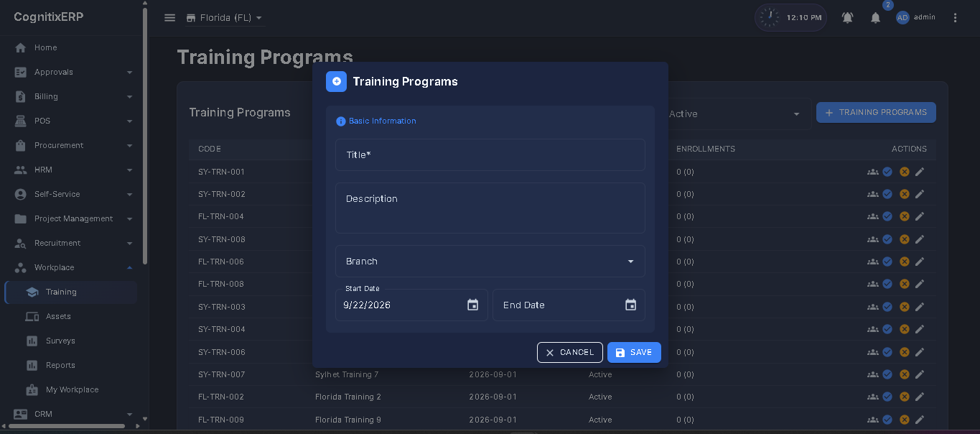Go to Home in sidebar
The image size is (980, 434).
(x=72, y=47)
